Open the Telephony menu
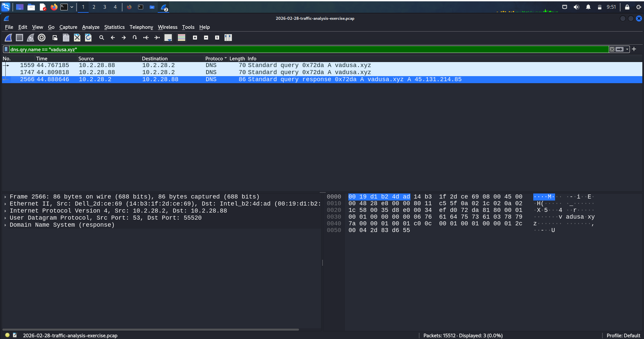This screenshot has width=644, height=339. (141, 27)
